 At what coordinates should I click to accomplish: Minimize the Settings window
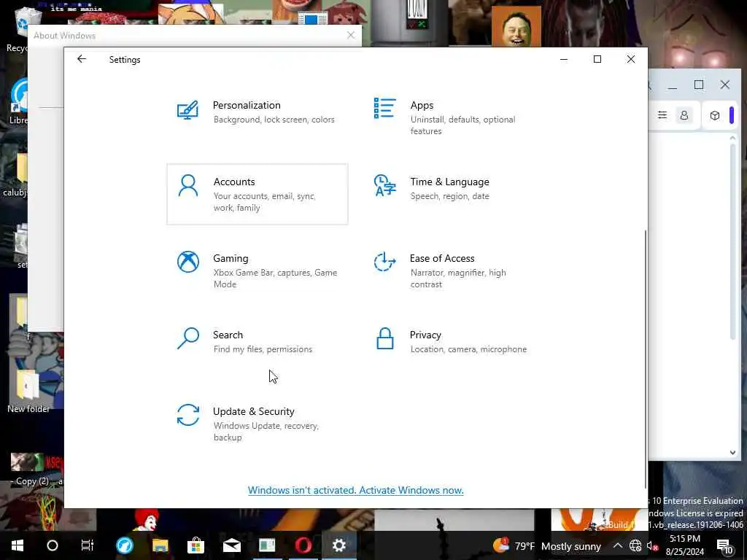click(x=564, y=59)
